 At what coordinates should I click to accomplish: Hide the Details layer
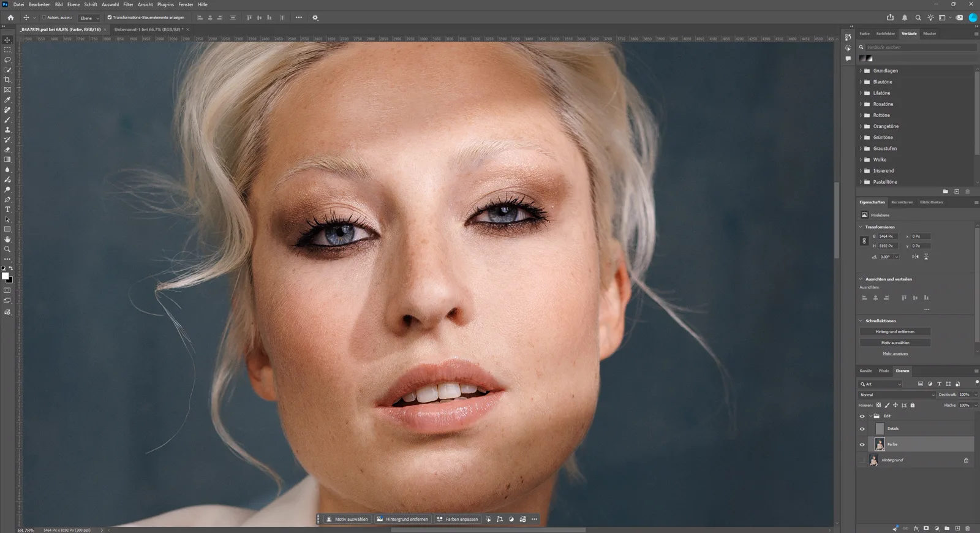862,429
